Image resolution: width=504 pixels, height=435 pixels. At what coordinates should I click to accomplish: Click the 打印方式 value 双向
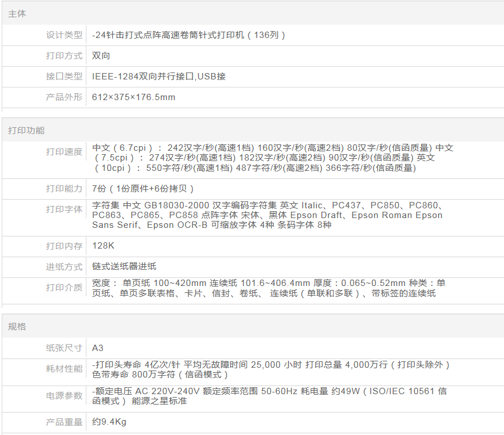[x=101, y=56]
